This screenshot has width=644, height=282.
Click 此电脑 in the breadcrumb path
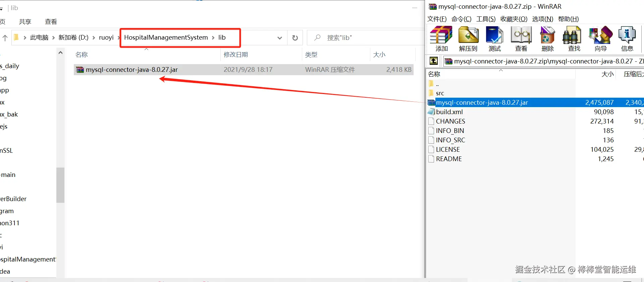(39, 38)
